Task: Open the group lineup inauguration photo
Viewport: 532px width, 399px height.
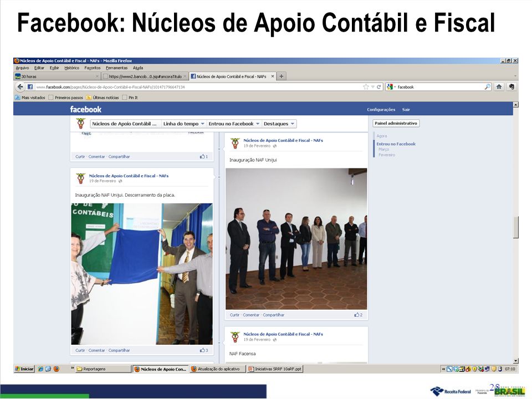Action: coord(296,238)
